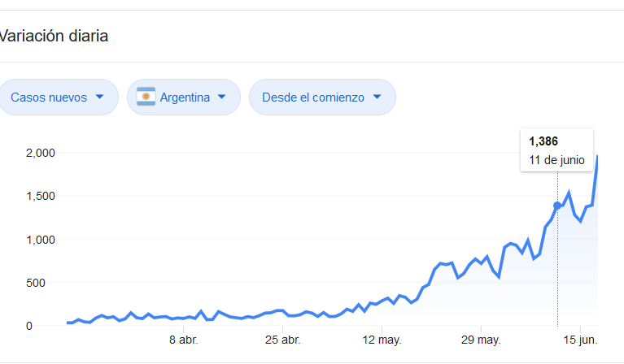
Task: Click the arrow in Desde el comienzo
Action: 377,97
